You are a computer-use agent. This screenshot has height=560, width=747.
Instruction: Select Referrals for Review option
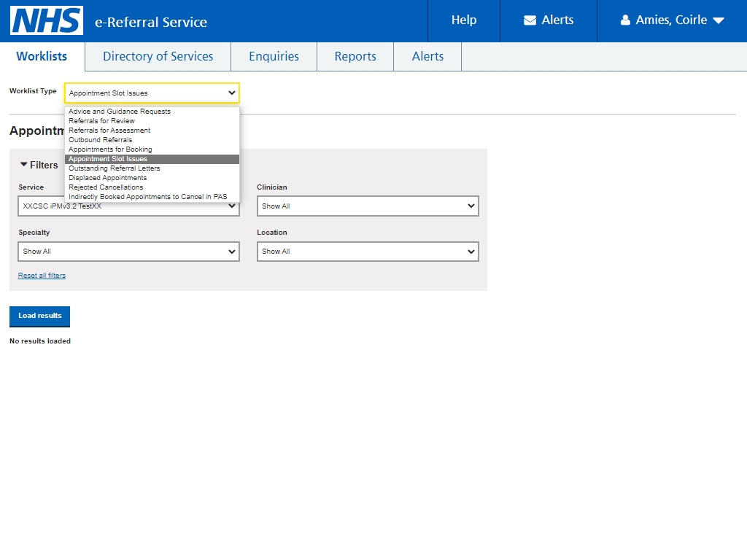click(x=152, y=121)
